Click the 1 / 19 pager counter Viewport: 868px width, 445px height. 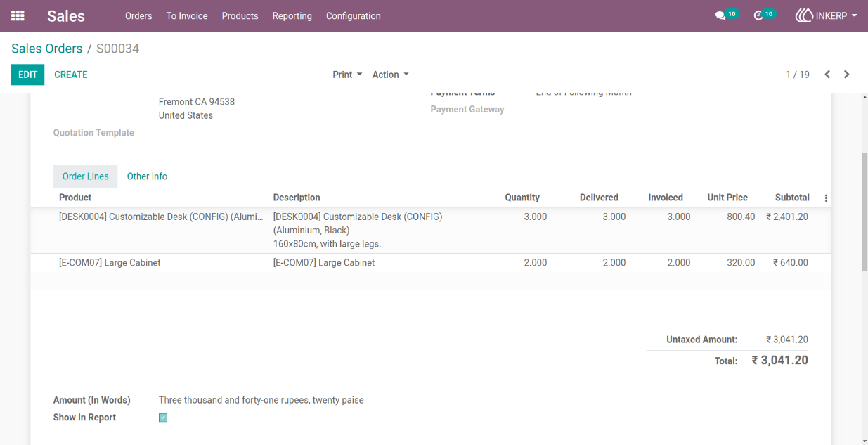[x=798, y=75]
